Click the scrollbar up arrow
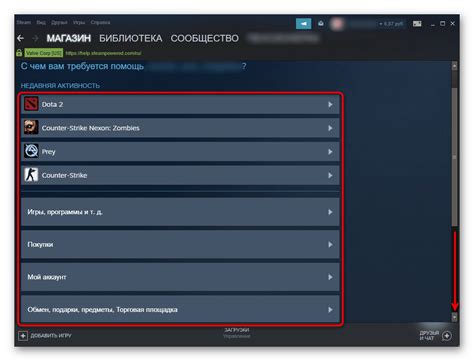This screenshot has height=361, width=474. tap(454, 66)
